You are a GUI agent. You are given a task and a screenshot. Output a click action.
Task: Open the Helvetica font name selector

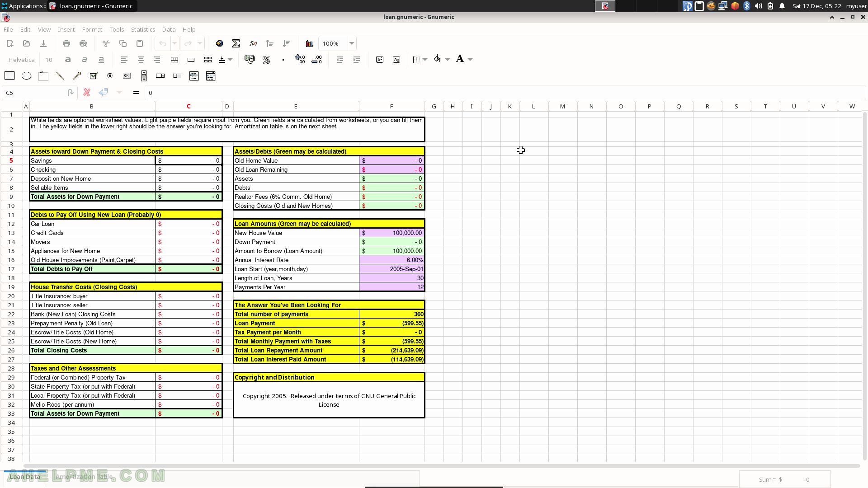(21, 60)
